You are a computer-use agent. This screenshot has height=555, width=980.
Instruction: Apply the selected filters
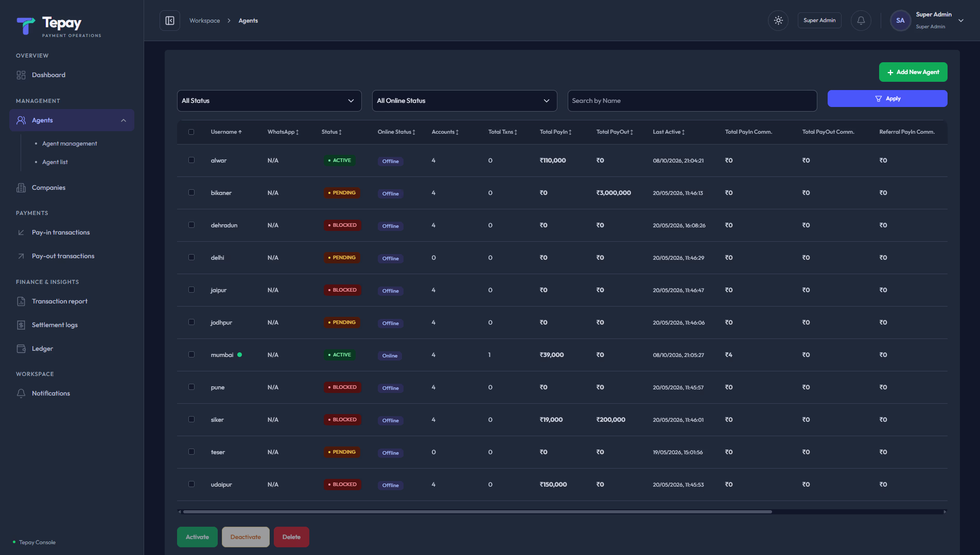[887, 99]
